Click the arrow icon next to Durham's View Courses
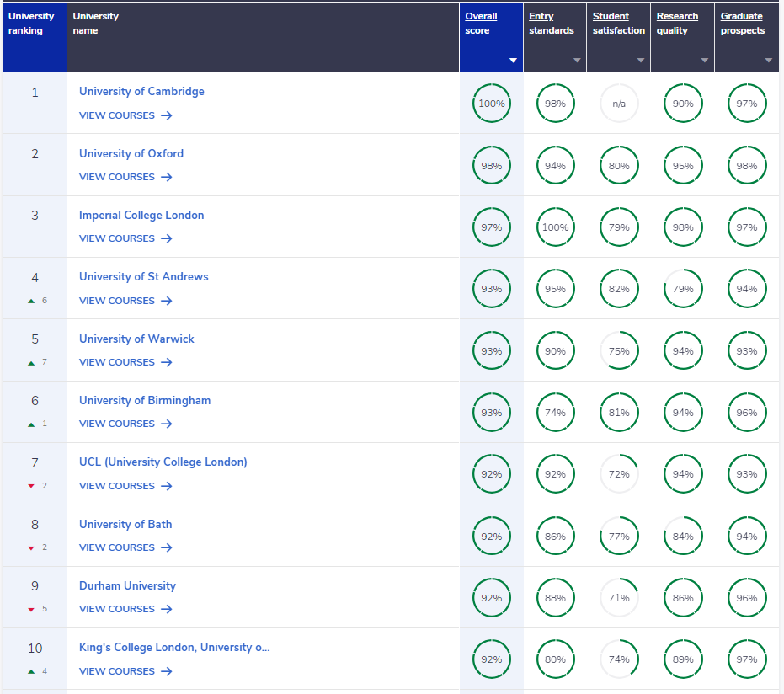Screen dimensions: 784x694 click(x=166, y=609)
